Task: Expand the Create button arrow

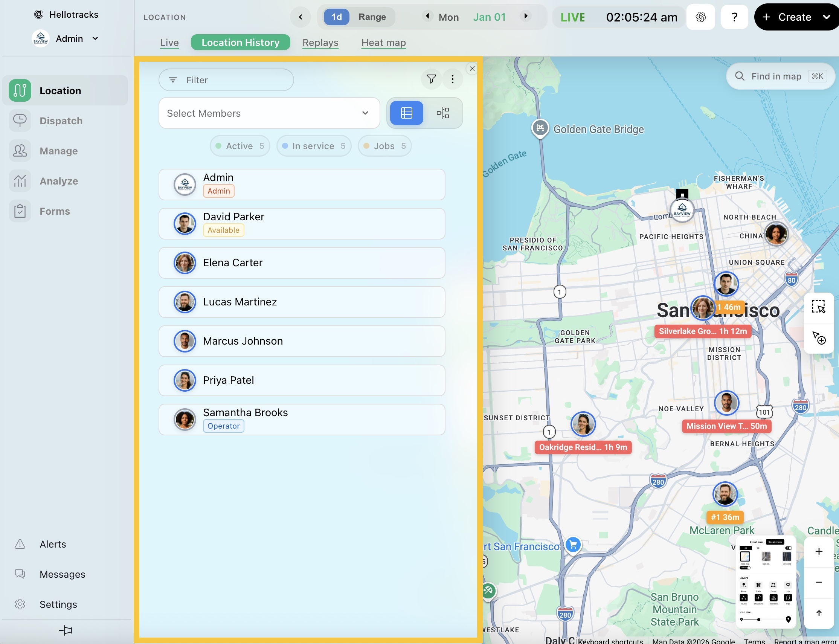Action: coord(826,17)
